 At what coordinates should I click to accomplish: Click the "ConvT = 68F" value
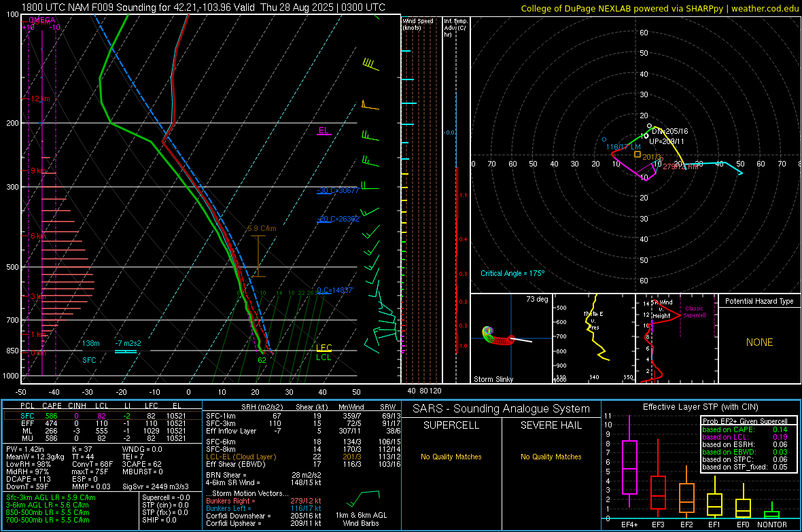click(92, 465)
